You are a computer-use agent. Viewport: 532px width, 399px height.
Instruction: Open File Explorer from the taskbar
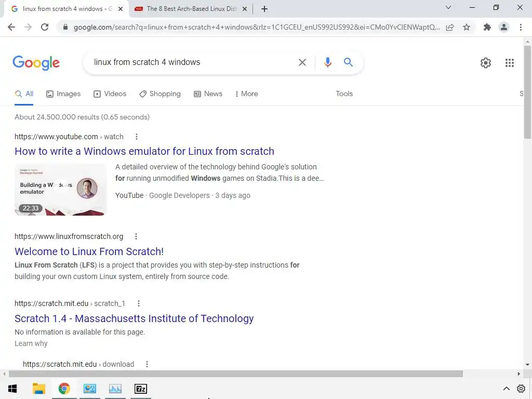coord(38,389)
